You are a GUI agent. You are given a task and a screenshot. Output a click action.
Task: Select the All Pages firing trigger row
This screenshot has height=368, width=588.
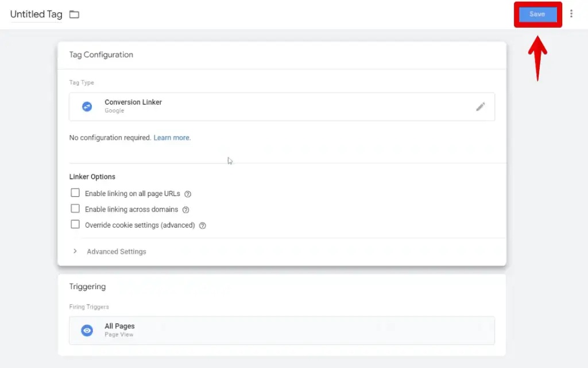point(281,330)
